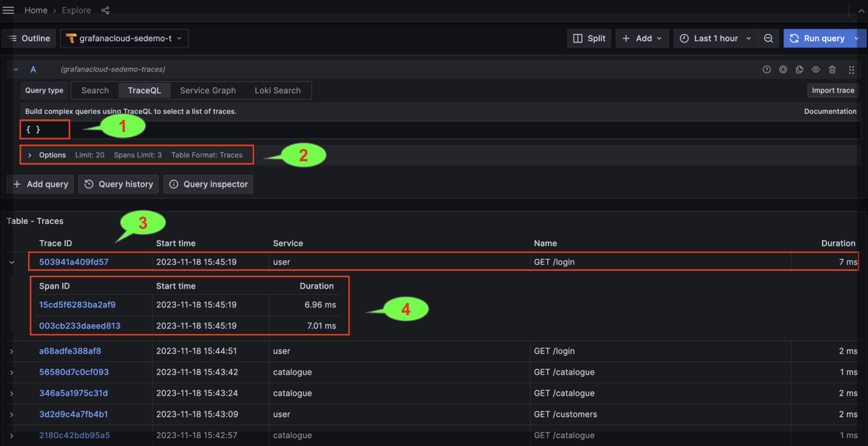Open the Query inspector
Image resolution: width=868 pixels, height=446 pixels.
208,184
